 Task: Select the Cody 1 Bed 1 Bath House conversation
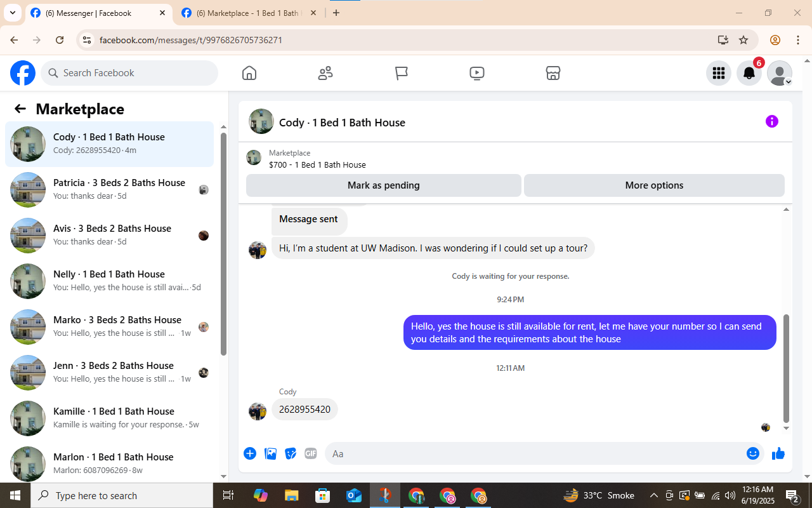(109, 144)
